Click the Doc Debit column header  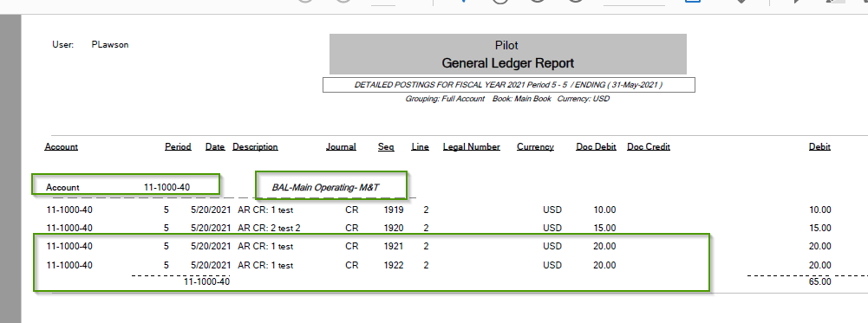597,146
